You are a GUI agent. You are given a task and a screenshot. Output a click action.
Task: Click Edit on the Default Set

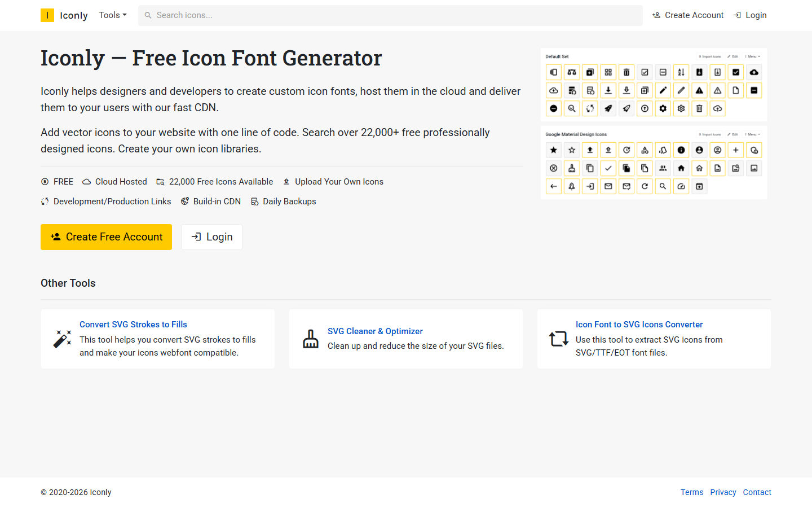click(733, 56)
